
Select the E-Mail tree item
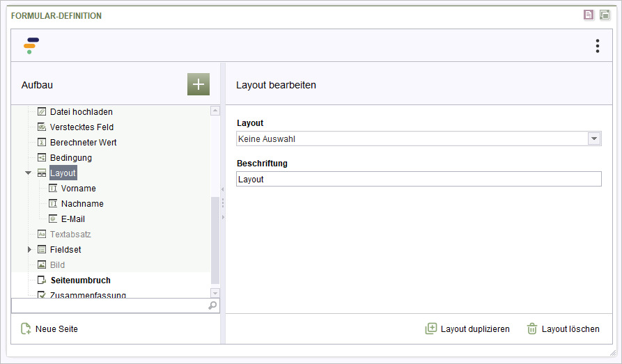[73, 219]
